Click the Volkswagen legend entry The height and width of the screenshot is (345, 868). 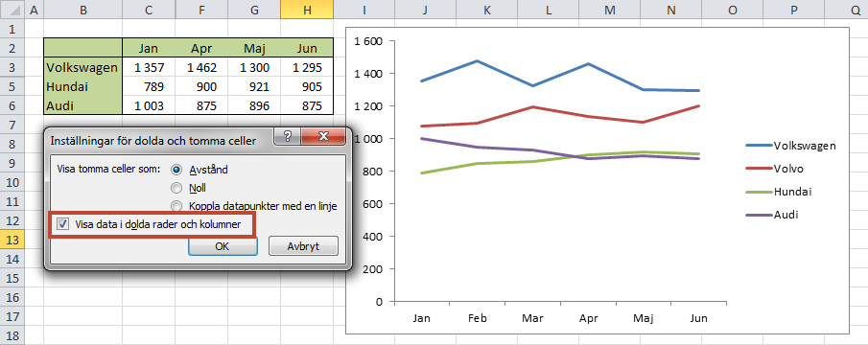click(x=790, y=146)
